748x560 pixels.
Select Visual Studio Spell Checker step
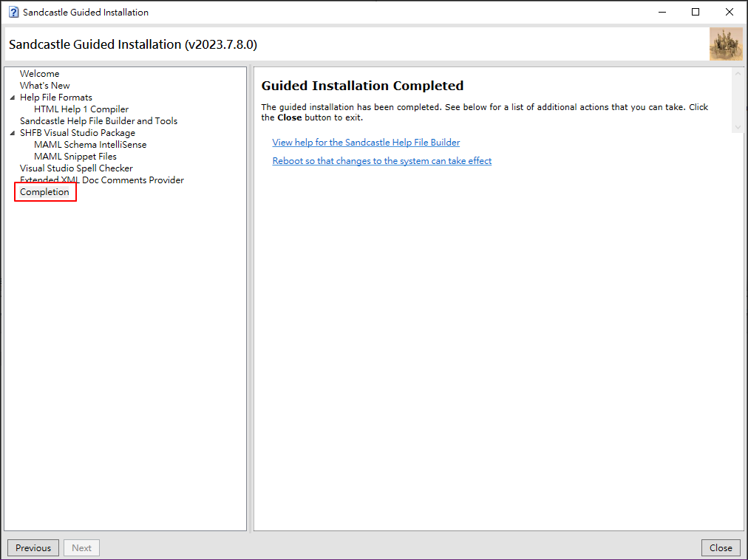[x=76, y=168]
